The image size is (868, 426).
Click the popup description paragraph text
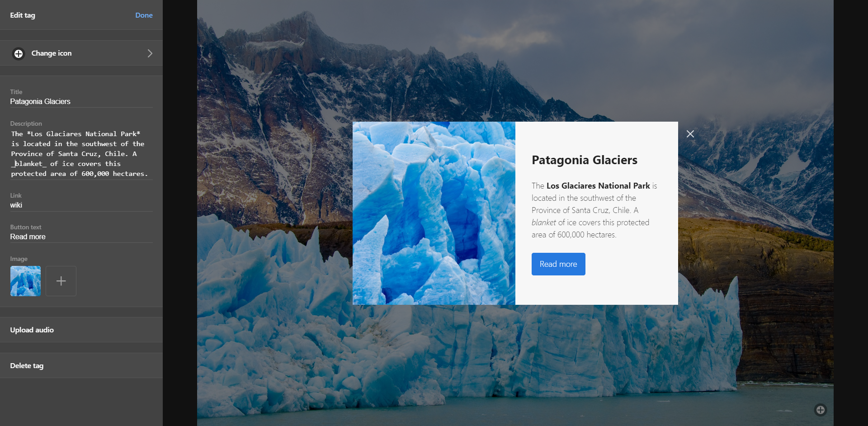tap(594, 210)
